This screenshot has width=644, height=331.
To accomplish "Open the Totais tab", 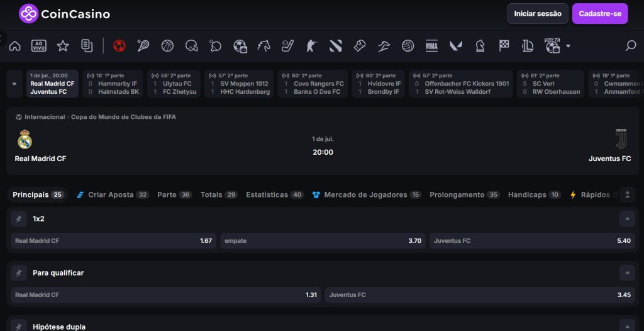I will tap(219, 194).
